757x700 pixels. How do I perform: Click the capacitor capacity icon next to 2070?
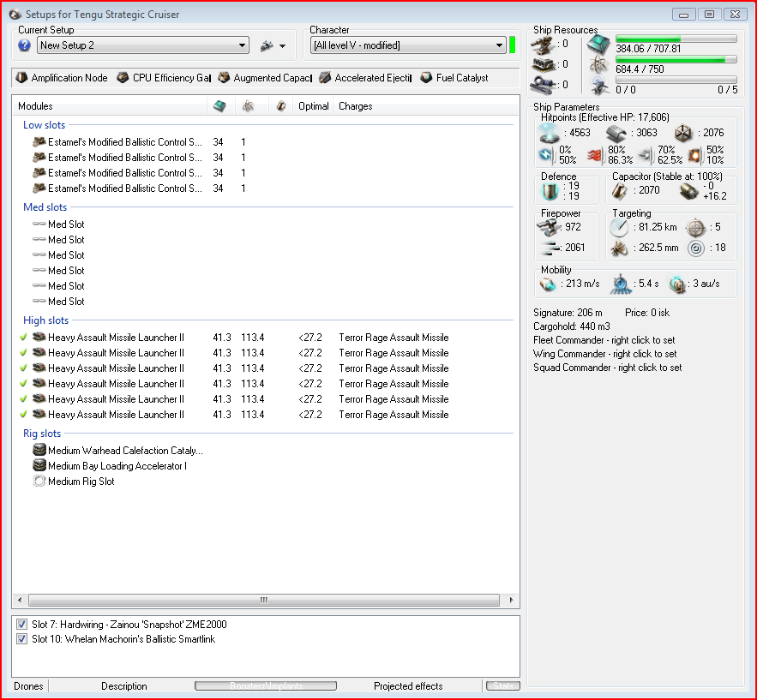620,191
